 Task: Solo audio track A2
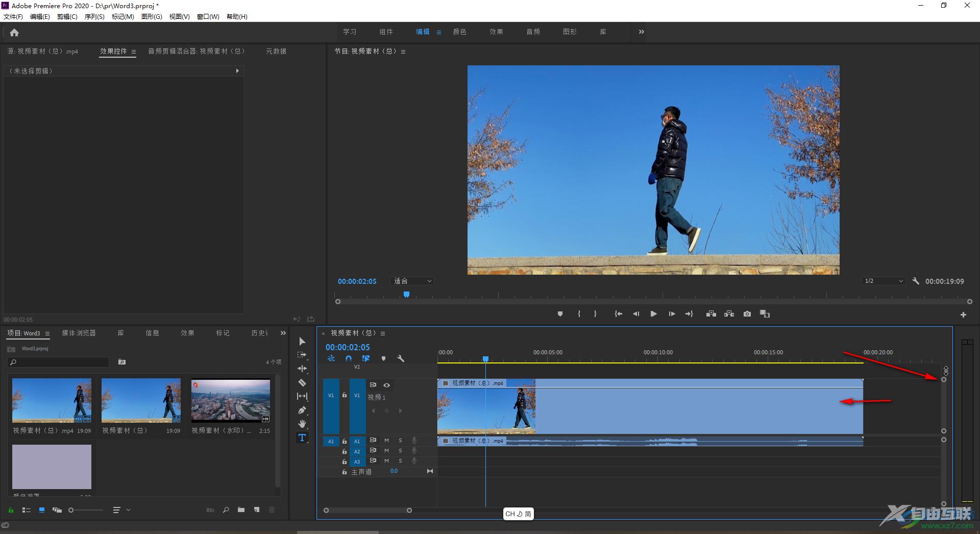click(400, 451)
